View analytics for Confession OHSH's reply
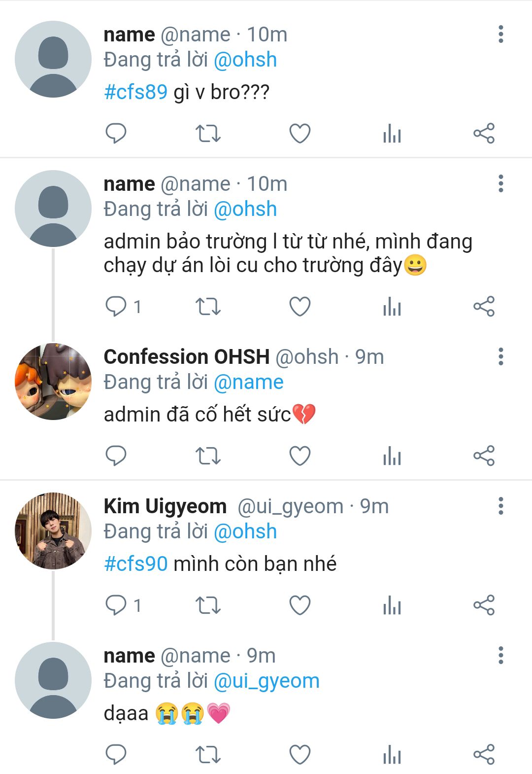The height and width of the screenshot is (774, 532). point(392,456)
